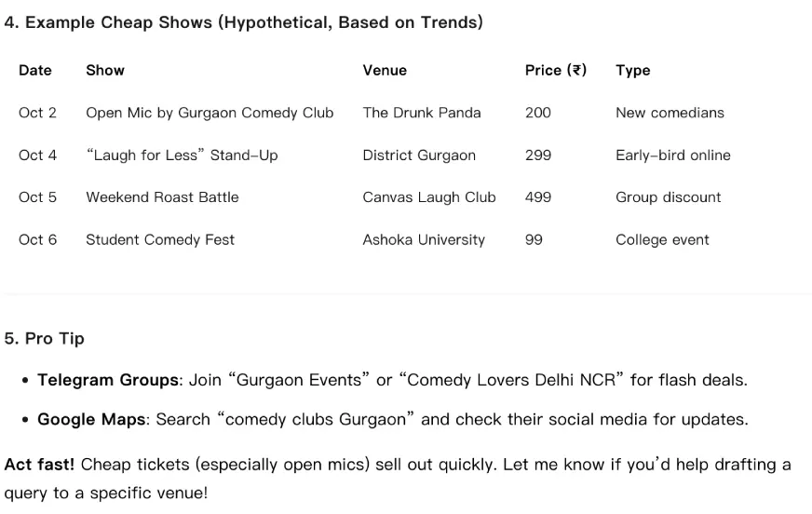812x514 pixels.
Task: Click the "Act fast!" bold text
Action: [39, 464]
